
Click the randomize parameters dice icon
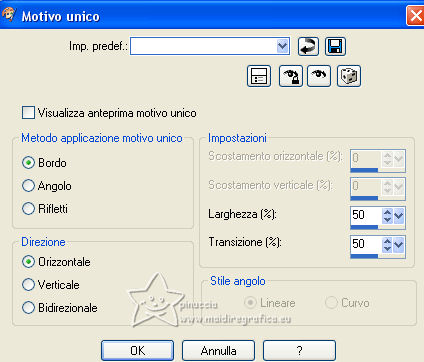[349, 76]
